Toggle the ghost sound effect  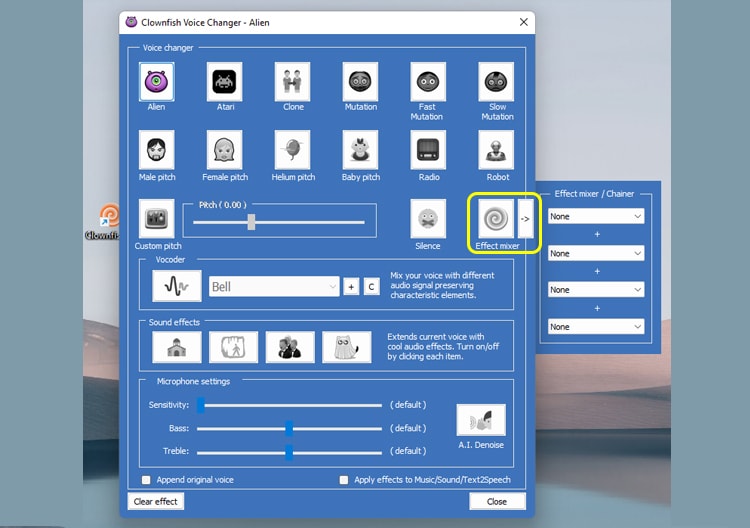point(346,347)
